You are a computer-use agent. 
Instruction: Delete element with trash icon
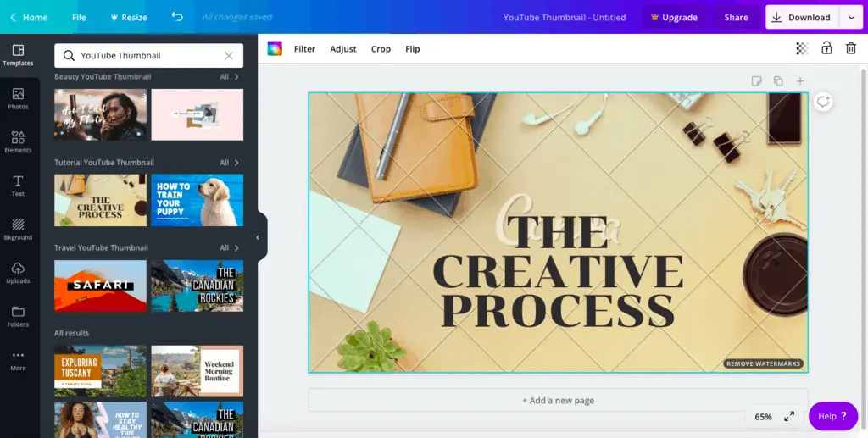click(x=851, y=49)
